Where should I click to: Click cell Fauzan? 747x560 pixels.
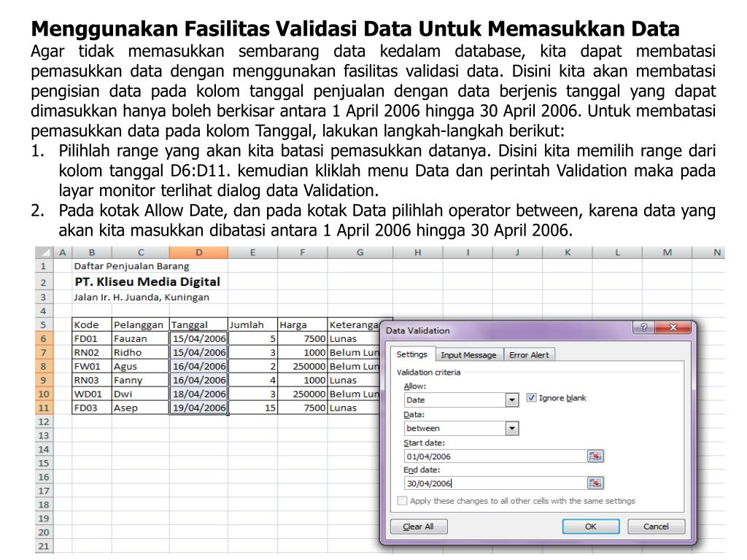141,338
